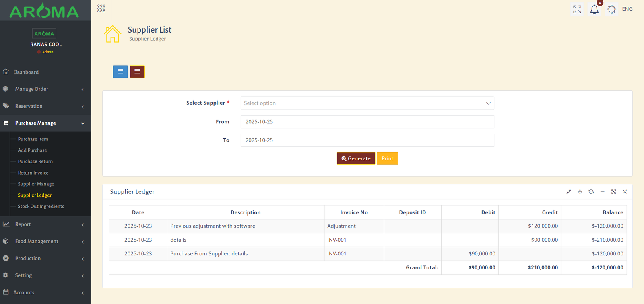Open the settings gear in top bar
The height and width of the screenshot is (304, 644).
(x=611, y=9)
